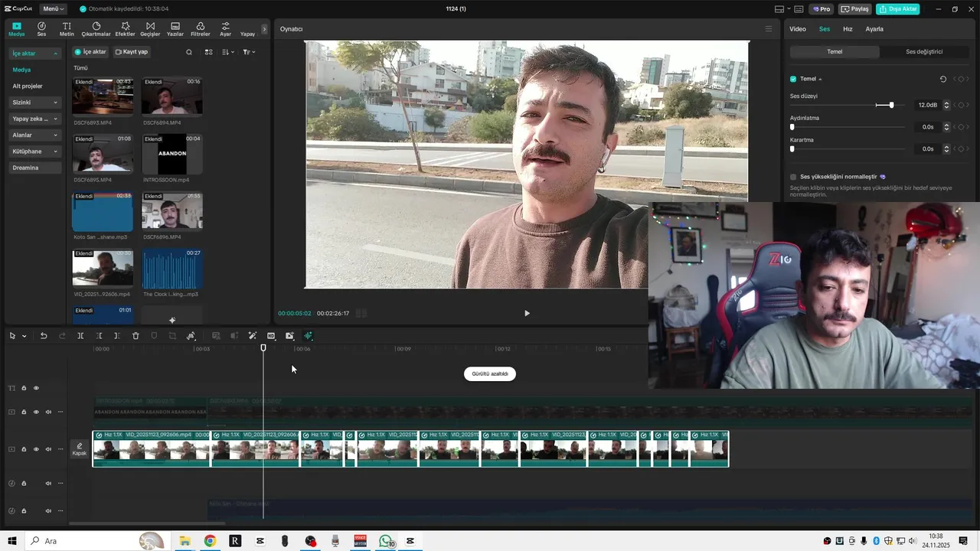The height and width of the screenshot is (551, 980).
Task: Open the media sort order dropdown
Action: (228, 52)
